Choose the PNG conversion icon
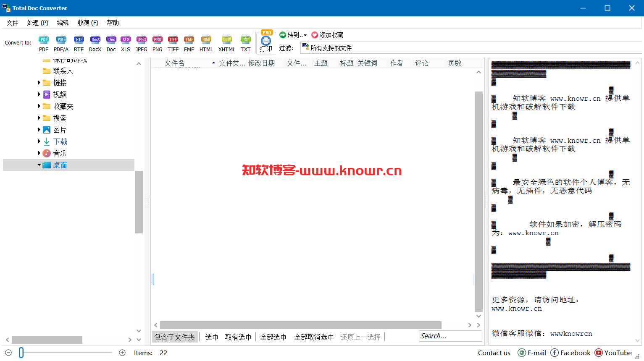The width and height of the screenshot is (644, 361). click(x=158, y=43)
